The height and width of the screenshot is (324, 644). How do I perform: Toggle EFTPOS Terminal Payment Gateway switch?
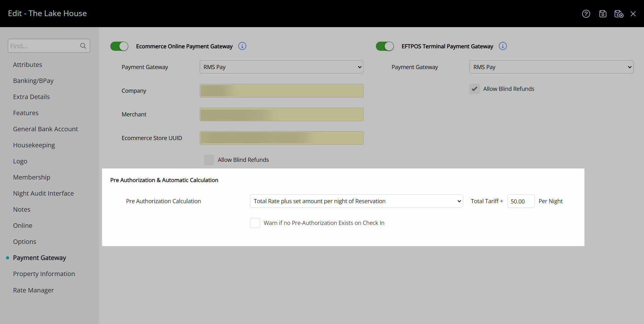click(x=385, y=46)
